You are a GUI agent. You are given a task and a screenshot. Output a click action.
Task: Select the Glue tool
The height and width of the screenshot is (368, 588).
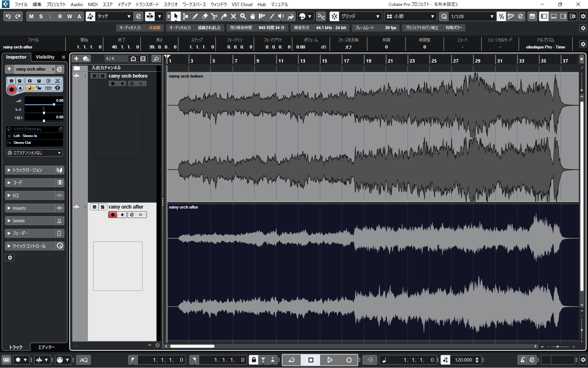(x=224, y=16)
